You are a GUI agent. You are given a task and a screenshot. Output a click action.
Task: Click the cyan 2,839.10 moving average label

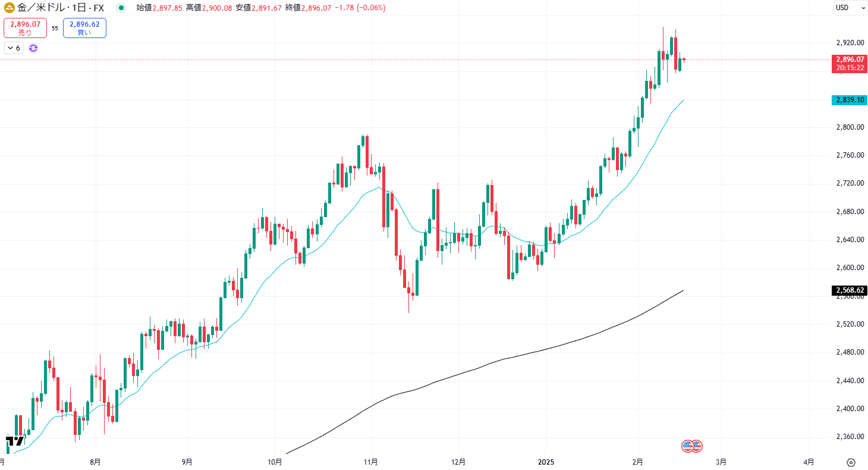point(850,100)
